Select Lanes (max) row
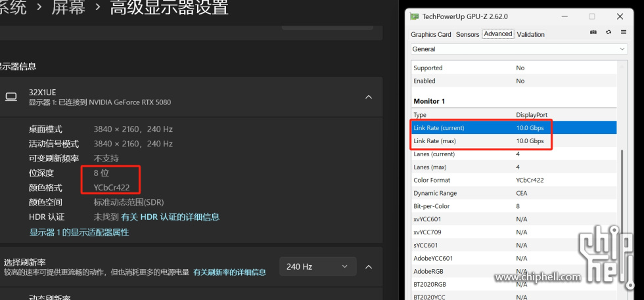The height and width of the screenshot is (300, 644). point(514,167)
